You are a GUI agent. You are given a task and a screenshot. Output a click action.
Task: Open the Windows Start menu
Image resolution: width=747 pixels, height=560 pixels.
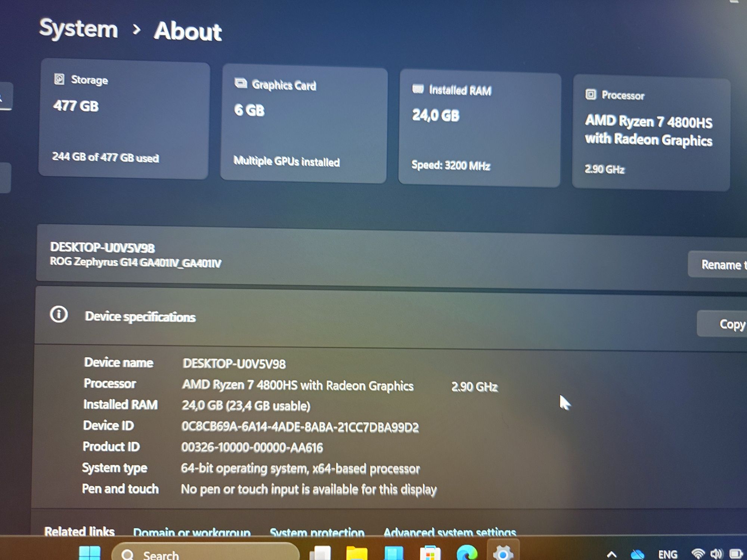(90, 553)
